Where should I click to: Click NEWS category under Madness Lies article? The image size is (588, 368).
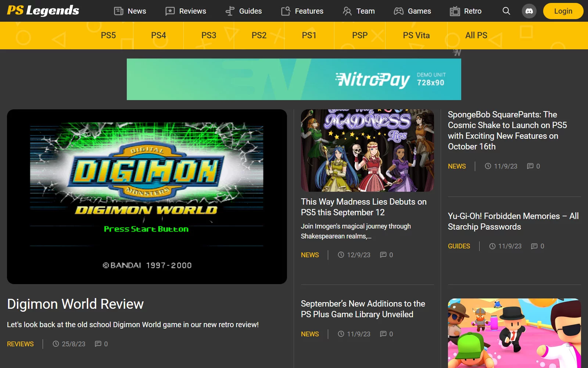(x=310, y=255)
